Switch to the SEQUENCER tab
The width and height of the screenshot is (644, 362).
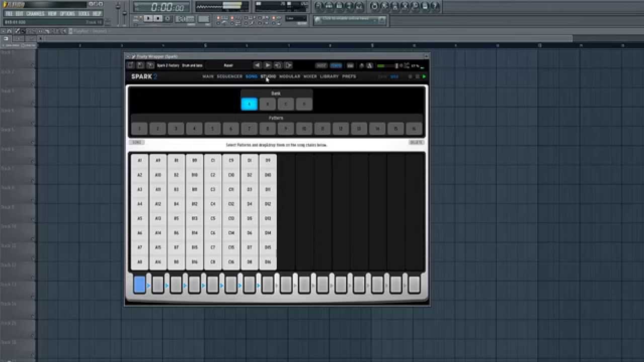pyautogui.click(x=229, y=76)
